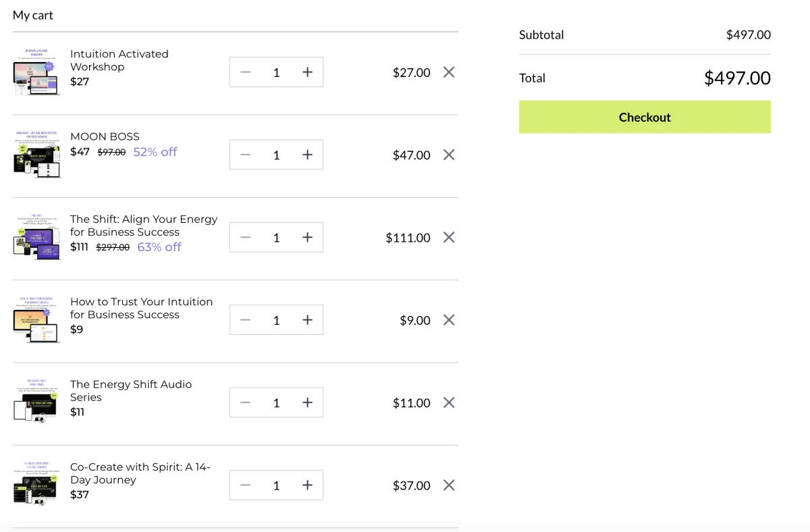
Task: Remove How to Trust Your Intuition item
Action: (449, 320)
